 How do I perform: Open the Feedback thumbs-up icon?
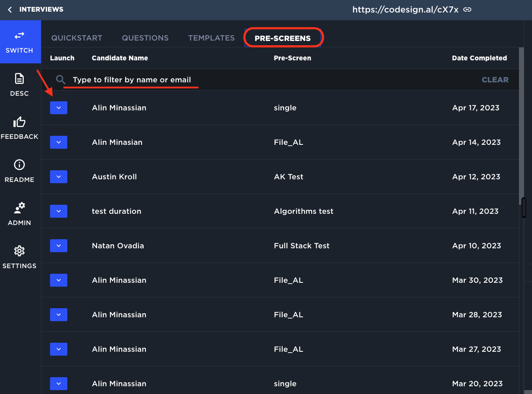(19, 122)
